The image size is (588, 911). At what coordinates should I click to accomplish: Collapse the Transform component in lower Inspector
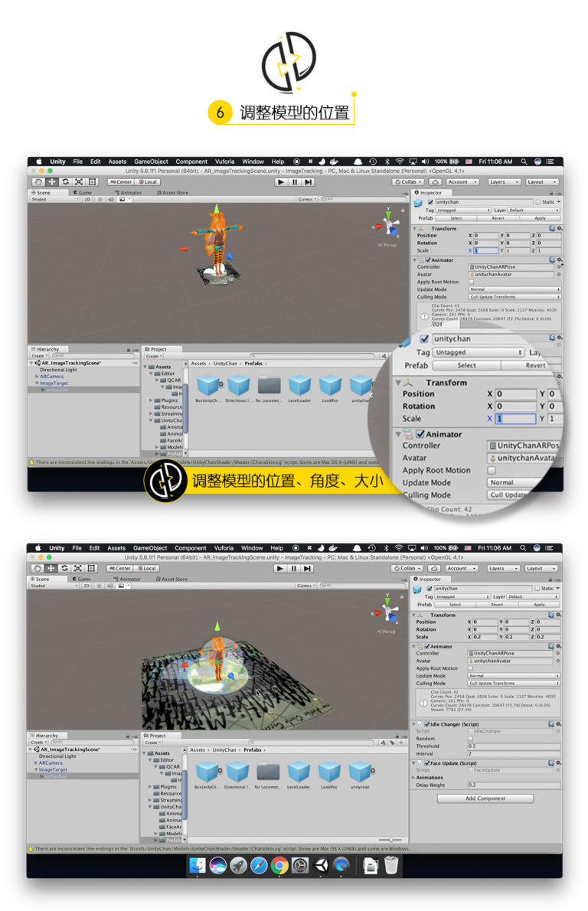click(414, 615)
